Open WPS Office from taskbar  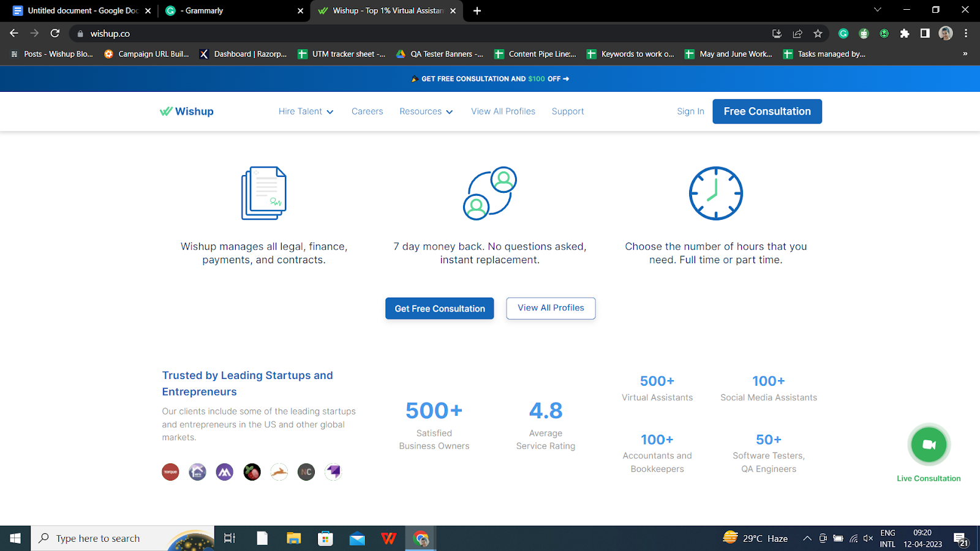388,538
